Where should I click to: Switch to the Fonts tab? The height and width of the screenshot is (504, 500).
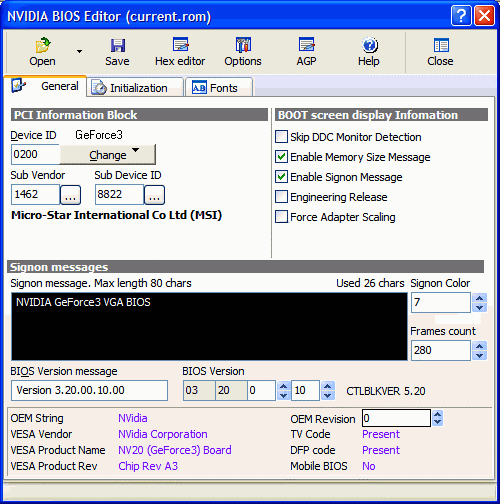pyautogui.click(x=219, y=88)
